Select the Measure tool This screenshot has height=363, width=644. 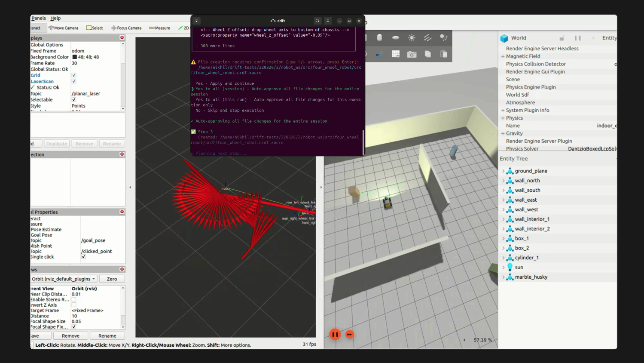(159, 28)
